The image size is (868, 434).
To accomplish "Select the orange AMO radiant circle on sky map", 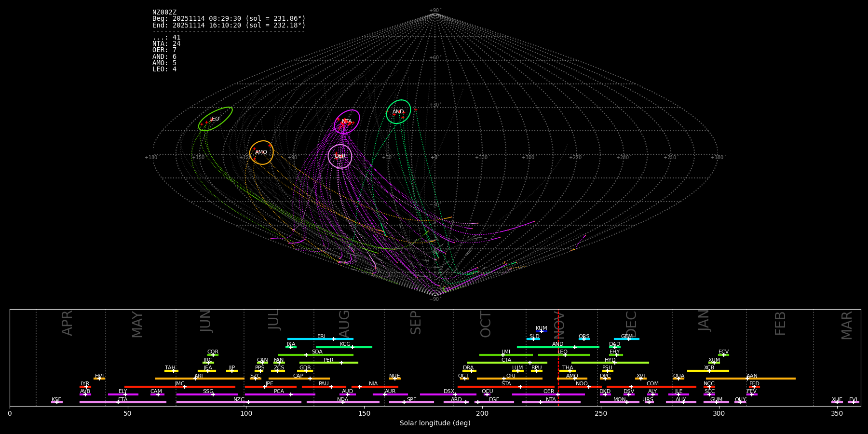I will (x=261, y=152).
